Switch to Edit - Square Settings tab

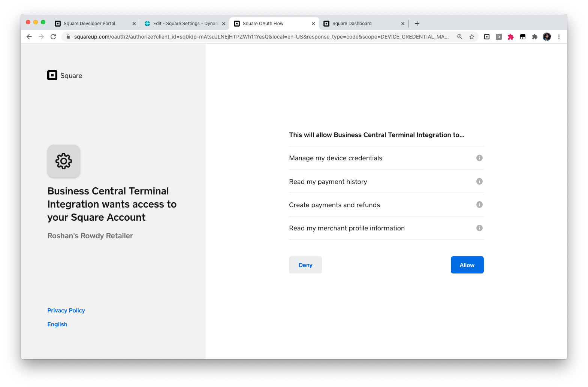(x=186, y=23)
